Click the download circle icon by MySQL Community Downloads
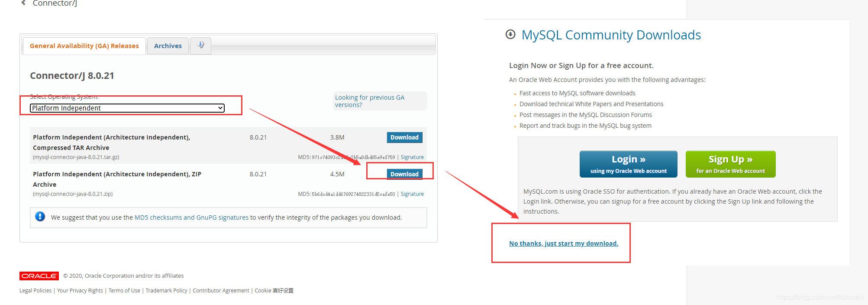 click(x=510, y=34)
